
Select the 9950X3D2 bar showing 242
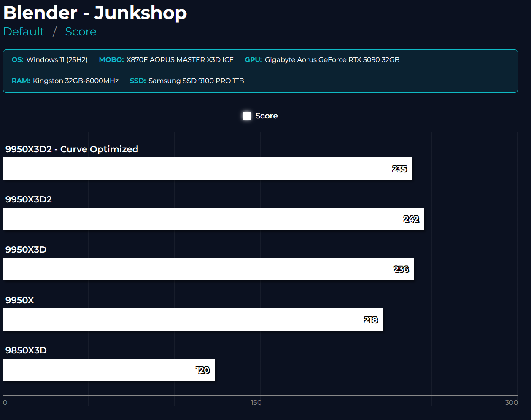click(213, 219)
